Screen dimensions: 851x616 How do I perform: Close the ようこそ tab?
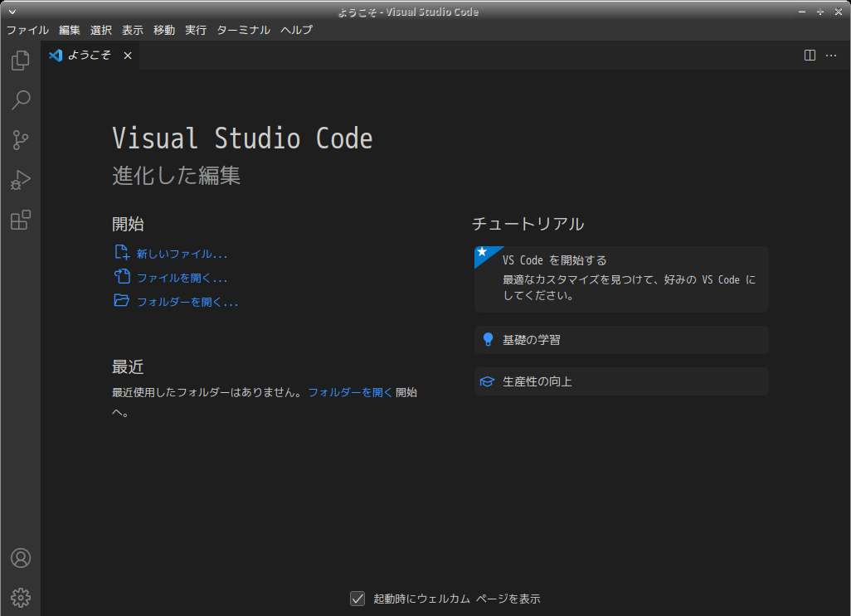pos(128,56)
